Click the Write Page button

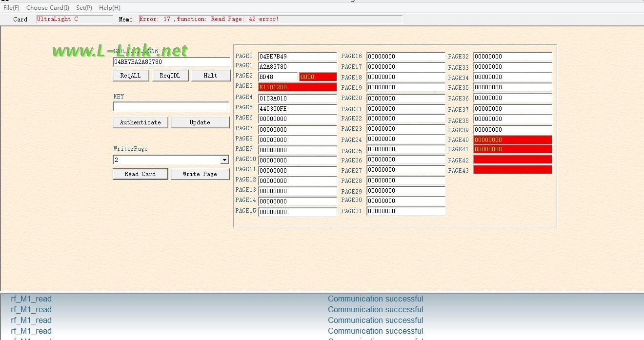point(200,174)
